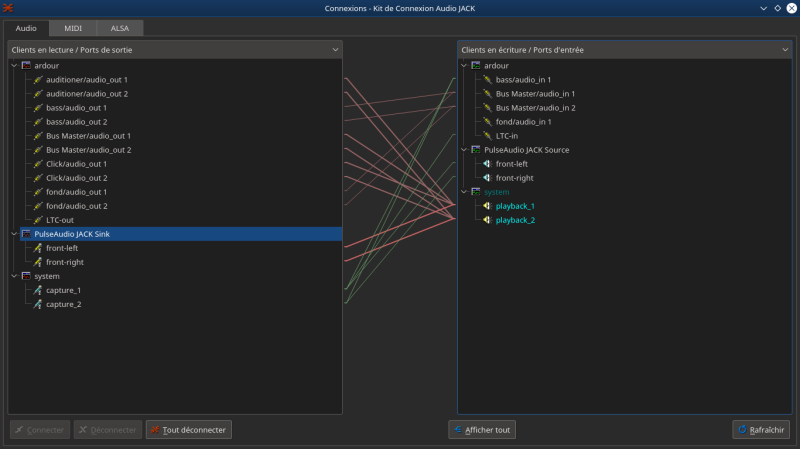Select the Bus Master/audio_in 2 text

point(536,108)
